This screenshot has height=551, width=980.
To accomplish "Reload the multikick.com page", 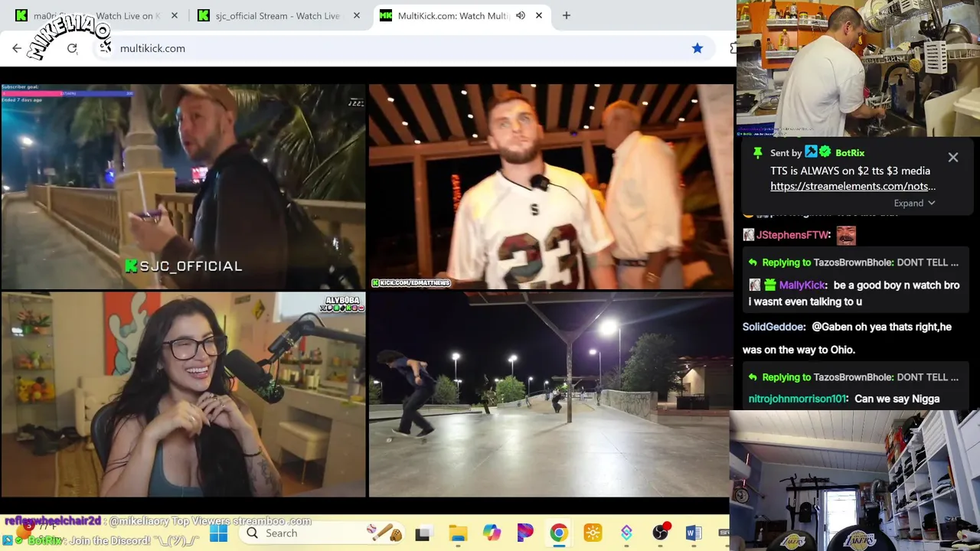I will (72, 48).
